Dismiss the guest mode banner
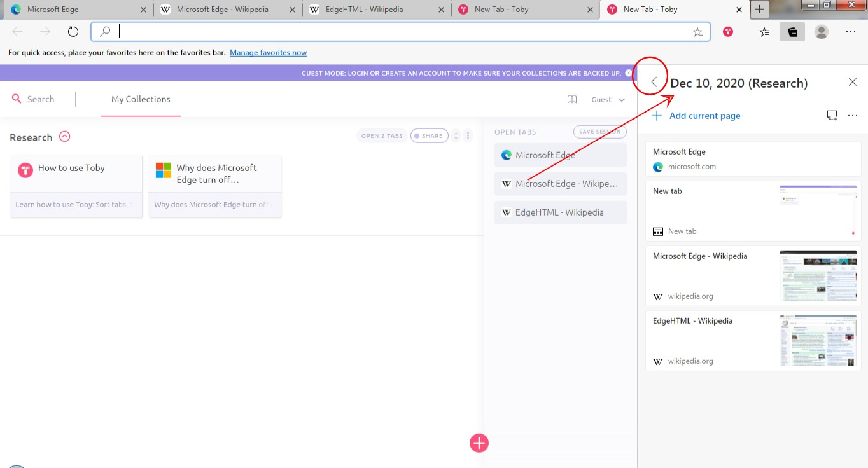Image resolution: width=868 pixels, height=468 pixels. (629, 73)
